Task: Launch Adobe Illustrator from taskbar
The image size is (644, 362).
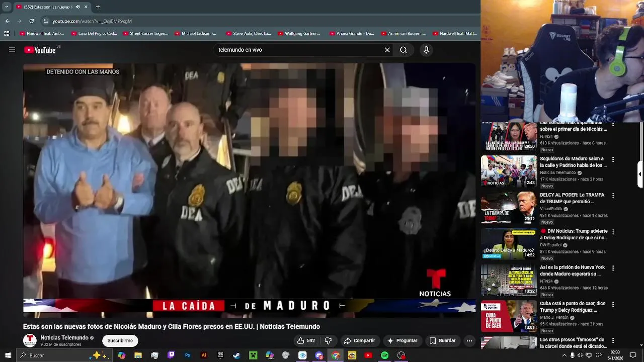Action: pos(204,355)
